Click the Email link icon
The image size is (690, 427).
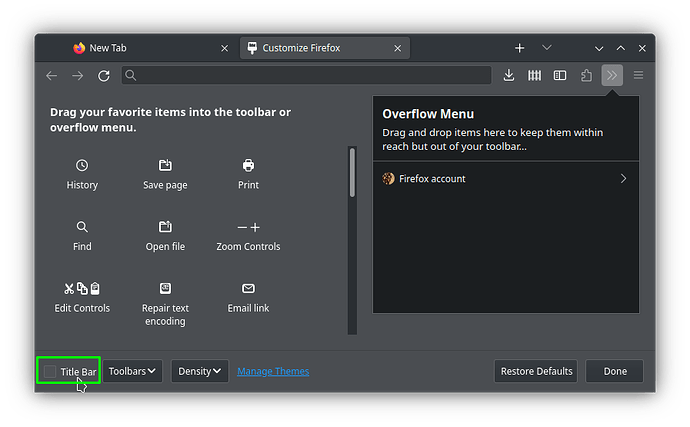pyautogui.click(x=248, y=289)
